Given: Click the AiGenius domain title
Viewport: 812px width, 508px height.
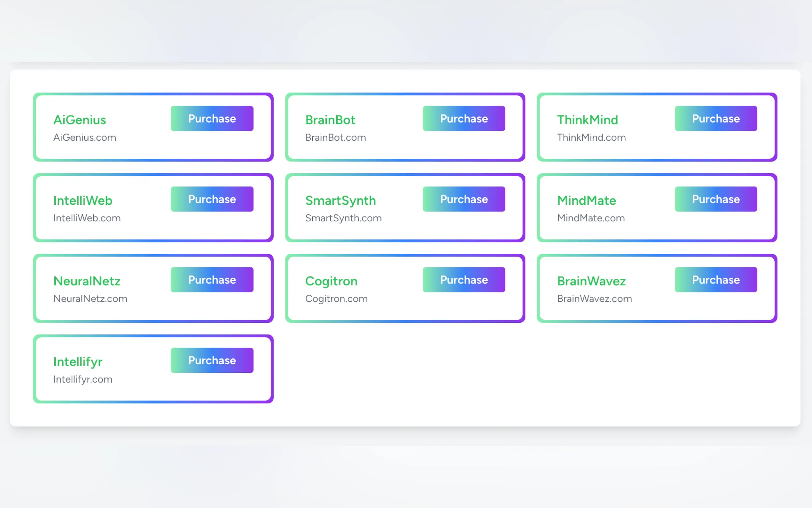Looking at the screenshot, I should click(x=80, y=120).
